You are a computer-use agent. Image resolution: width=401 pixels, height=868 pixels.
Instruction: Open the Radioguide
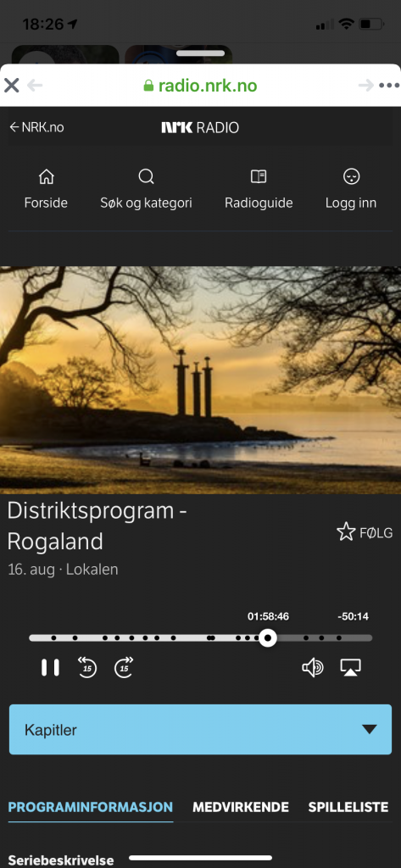tap(259, 189)
